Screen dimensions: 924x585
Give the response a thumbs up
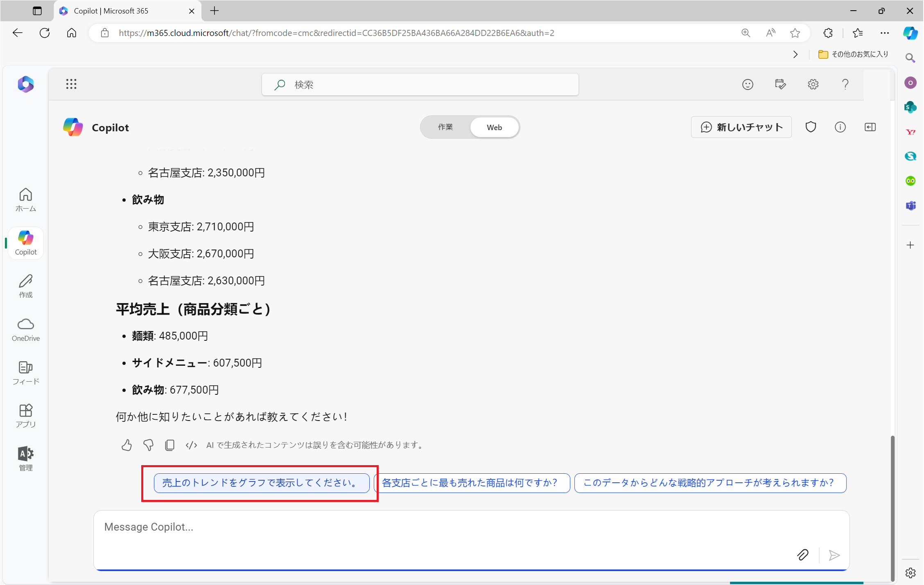tap(127, 445)
